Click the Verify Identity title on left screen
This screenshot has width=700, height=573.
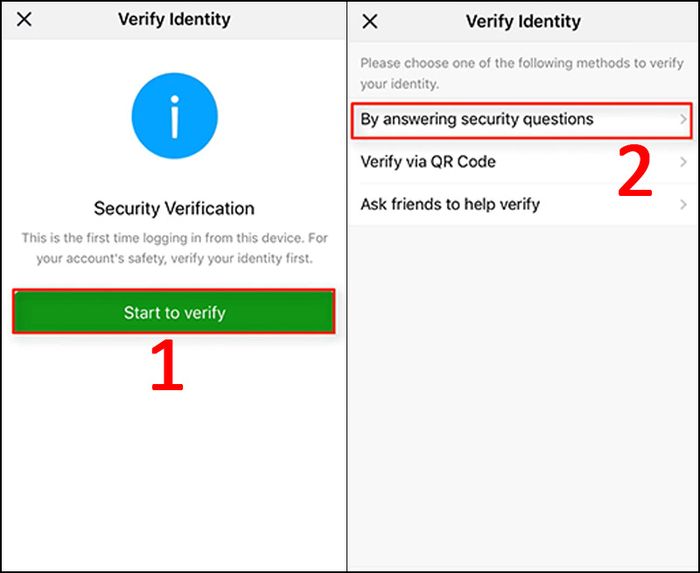tap(174, 19)
